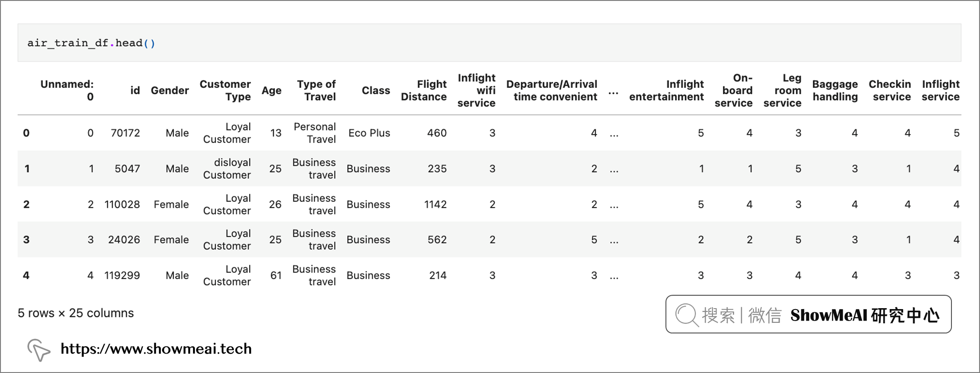Image resolution: width=980 pixels, height=373 pixels.
Task: Click the air_train_df.head() code cell
Action: (x=489, y=43)
